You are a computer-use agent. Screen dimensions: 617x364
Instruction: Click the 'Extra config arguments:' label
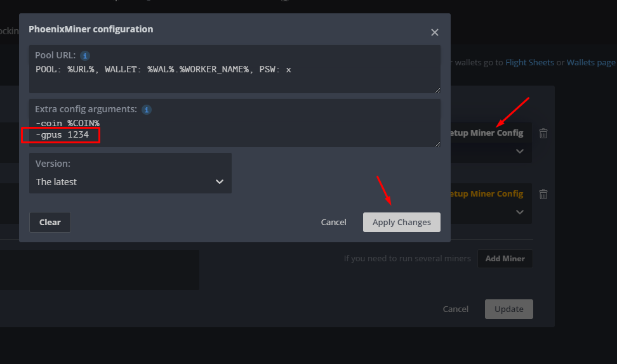(x=86, y=109)
